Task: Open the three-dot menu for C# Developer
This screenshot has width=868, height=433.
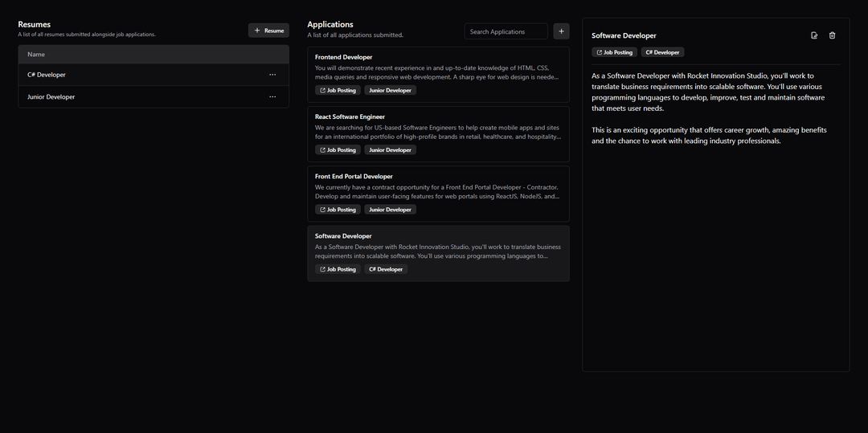Action: 272,75
